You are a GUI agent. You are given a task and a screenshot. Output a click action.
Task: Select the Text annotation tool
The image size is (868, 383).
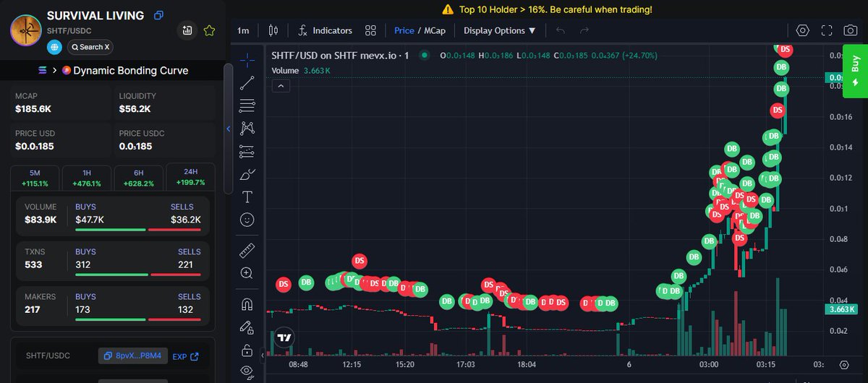(247, 197)
